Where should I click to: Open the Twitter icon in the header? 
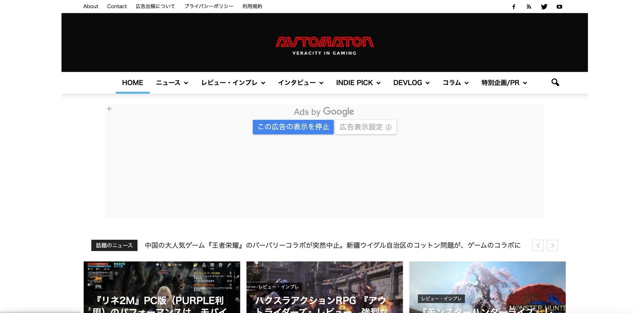(x=544, y=6)
